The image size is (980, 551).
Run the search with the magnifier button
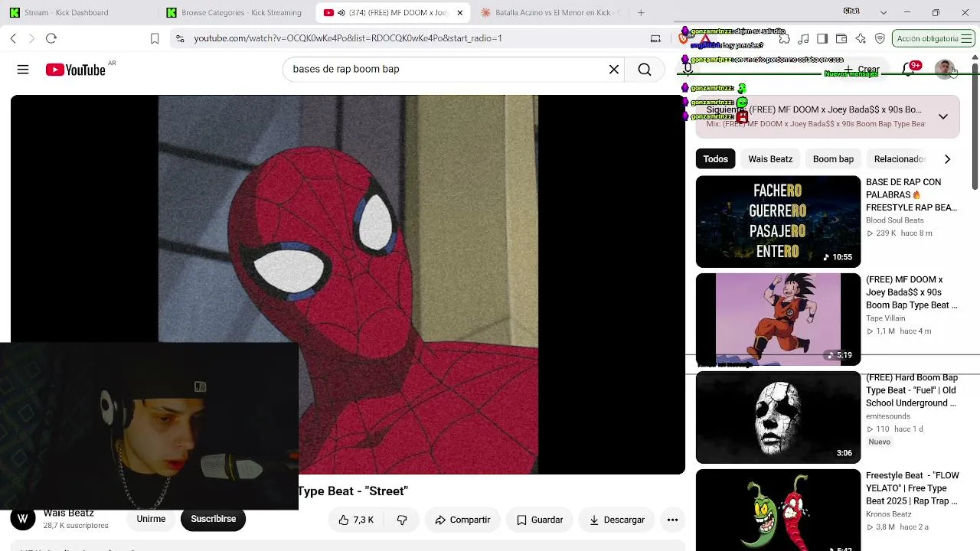[x=645, y=70]
